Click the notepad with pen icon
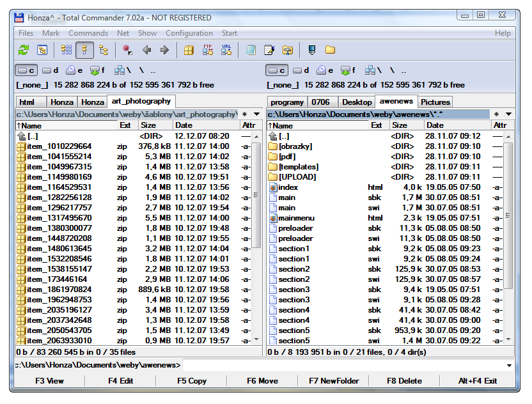 click(x=269, y=50)
